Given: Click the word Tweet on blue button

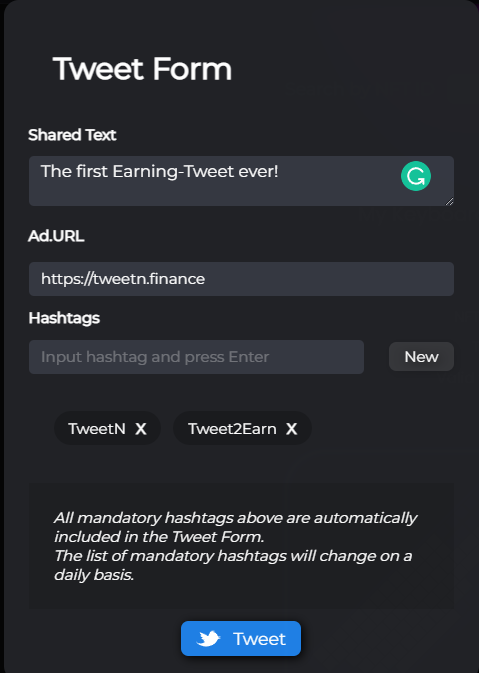Looking at the screenshot, I should (259, 639).
